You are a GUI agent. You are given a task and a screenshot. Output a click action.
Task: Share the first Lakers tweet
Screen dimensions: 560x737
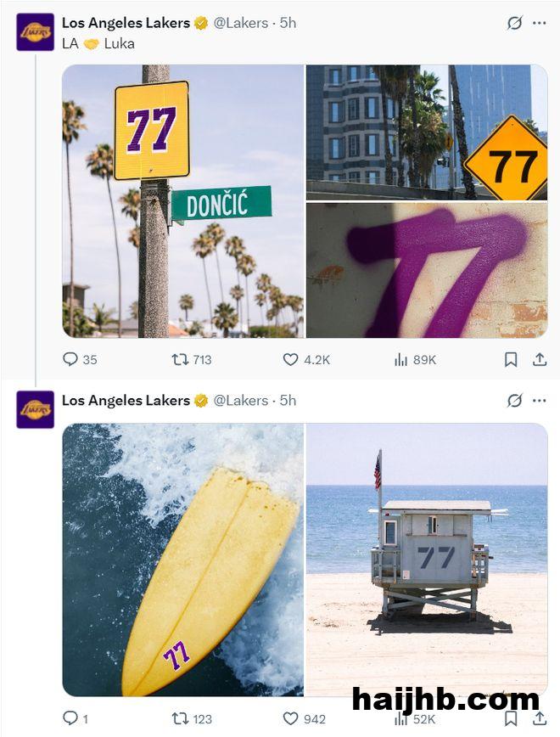coord(540,360)
